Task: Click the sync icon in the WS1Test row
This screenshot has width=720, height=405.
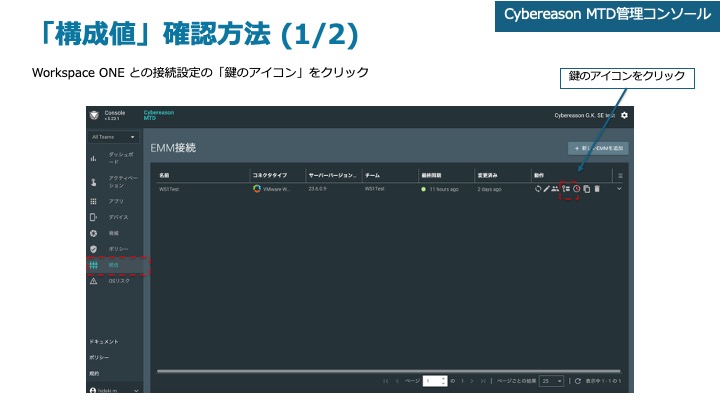Action: (x=538, y=189)
